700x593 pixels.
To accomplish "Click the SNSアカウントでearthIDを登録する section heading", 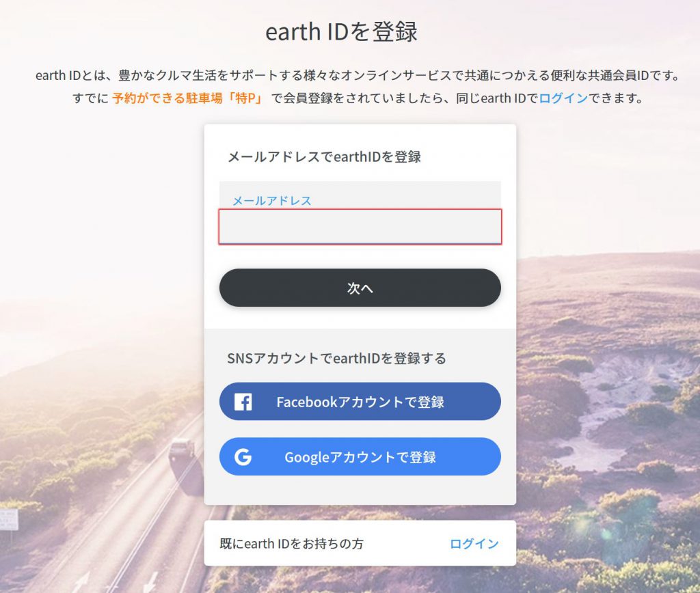I will click(336, 358).
